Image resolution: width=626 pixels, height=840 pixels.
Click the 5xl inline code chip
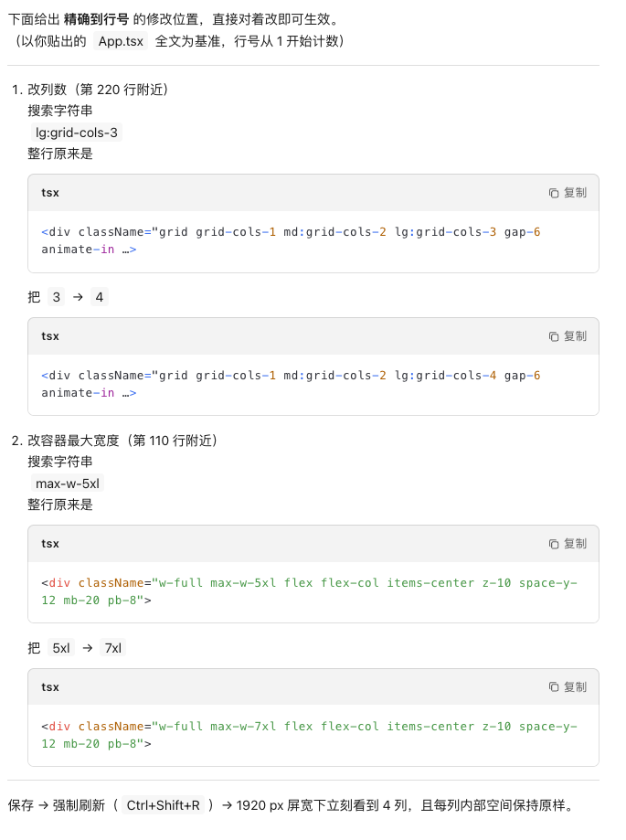point(61,648)
